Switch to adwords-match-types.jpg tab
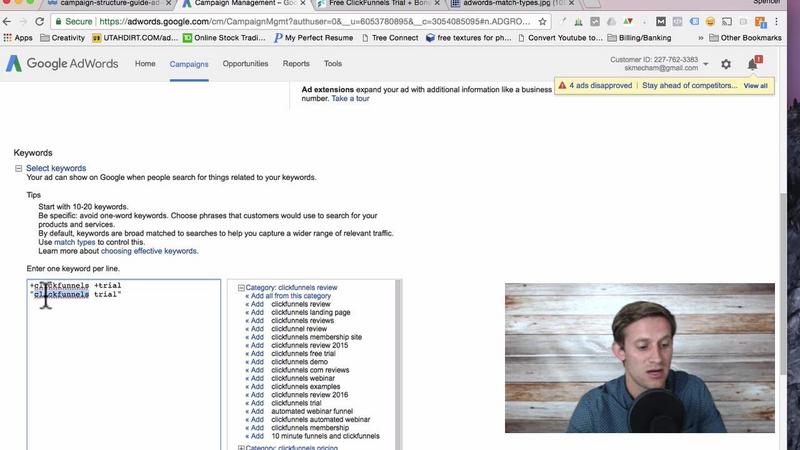 click(513, 4)
